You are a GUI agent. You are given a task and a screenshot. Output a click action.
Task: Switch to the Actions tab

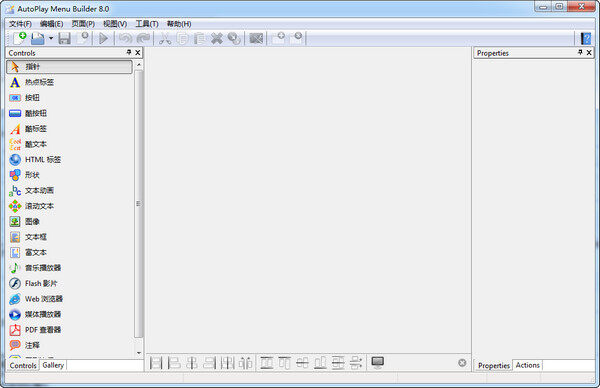527,365
